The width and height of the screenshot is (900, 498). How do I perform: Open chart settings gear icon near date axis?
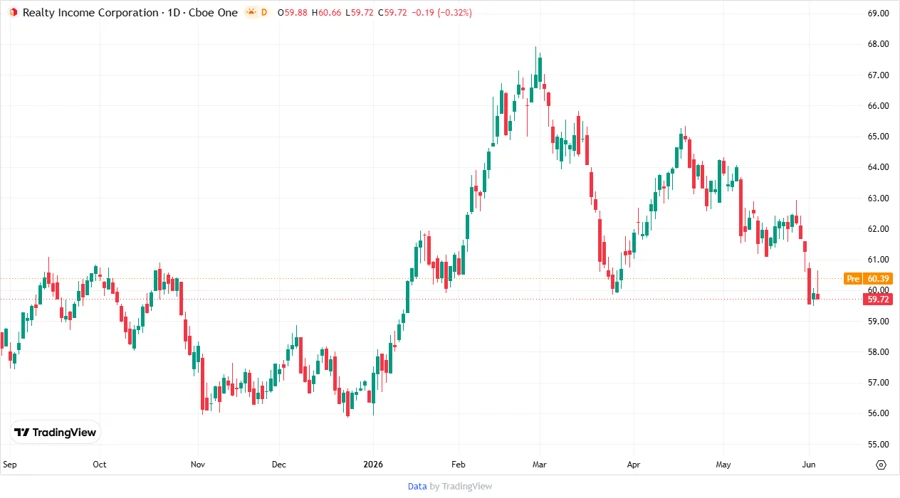coord(881,465)
